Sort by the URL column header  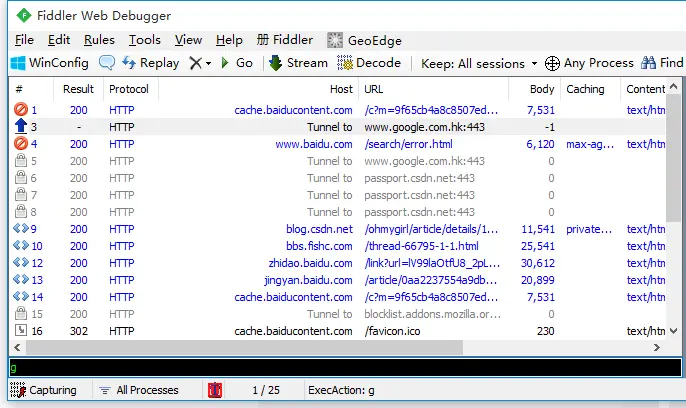click(x=434, y=89)
